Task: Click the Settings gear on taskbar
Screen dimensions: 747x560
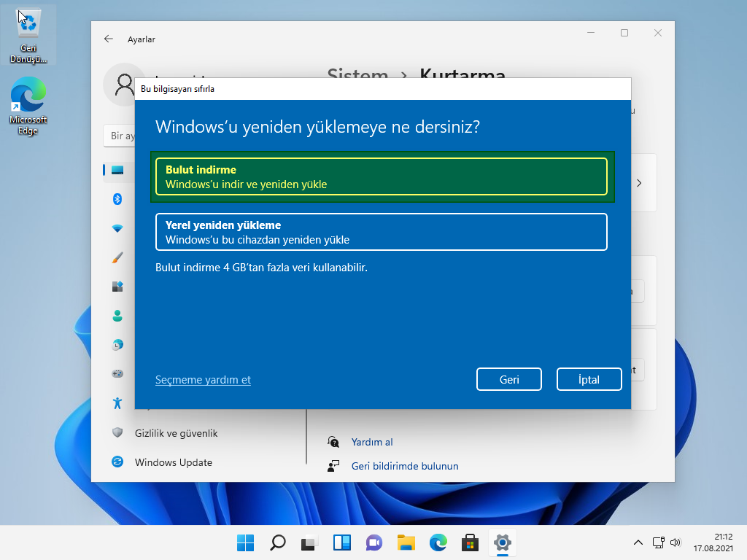Action: point(503,542)
